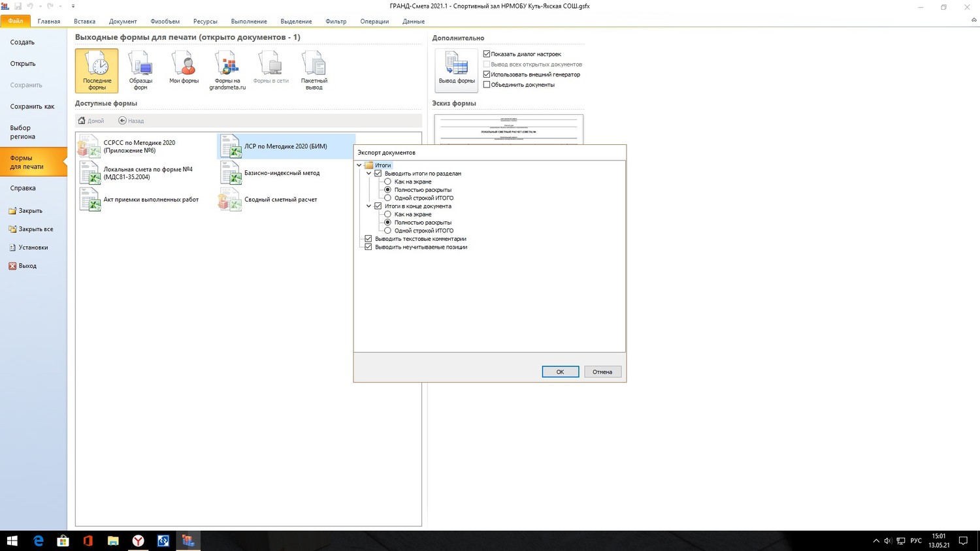980x551 pixels.
Task: Select Базисно-индексный метод form icon
Action: (x=231, y=173)
